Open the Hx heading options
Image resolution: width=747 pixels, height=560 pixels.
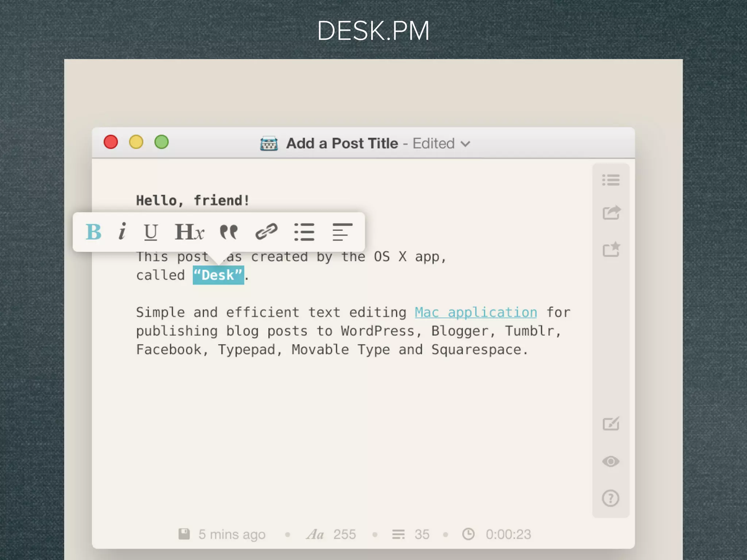point(189,232)
